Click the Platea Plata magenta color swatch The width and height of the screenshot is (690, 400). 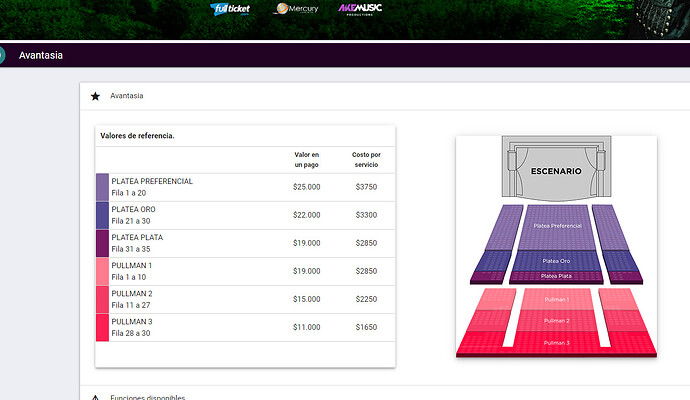tap(102, 243)
